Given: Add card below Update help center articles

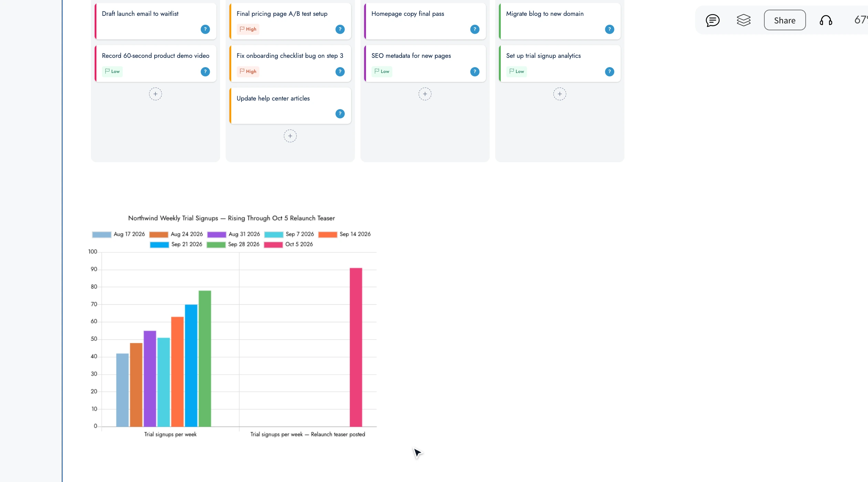Looking at the screenshot, I should click(x=290, y=136).
